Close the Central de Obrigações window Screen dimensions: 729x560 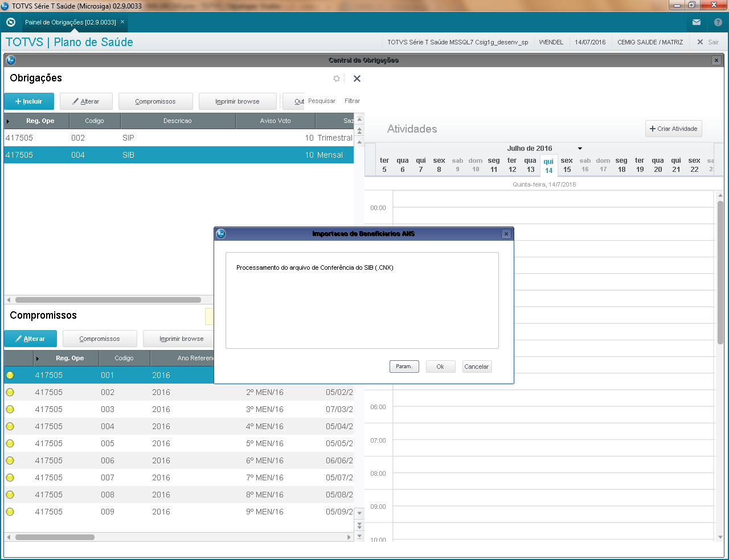click(x=716, y=60)
